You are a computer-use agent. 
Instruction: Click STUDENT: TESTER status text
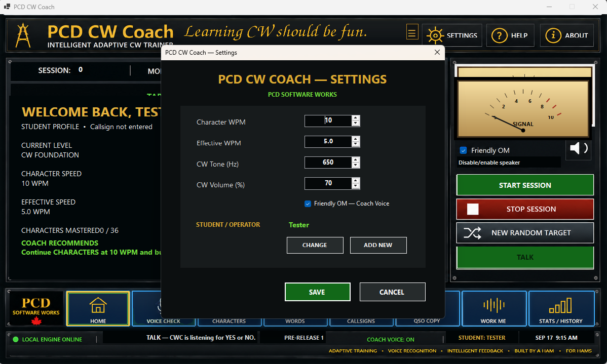[x=482, y=338]
